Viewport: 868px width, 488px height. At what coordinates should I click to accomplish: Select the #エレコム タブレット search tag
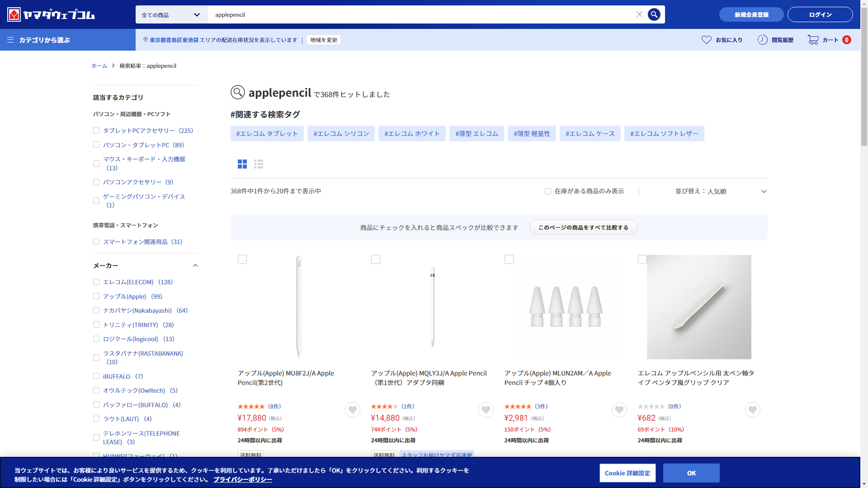[267, 134]
